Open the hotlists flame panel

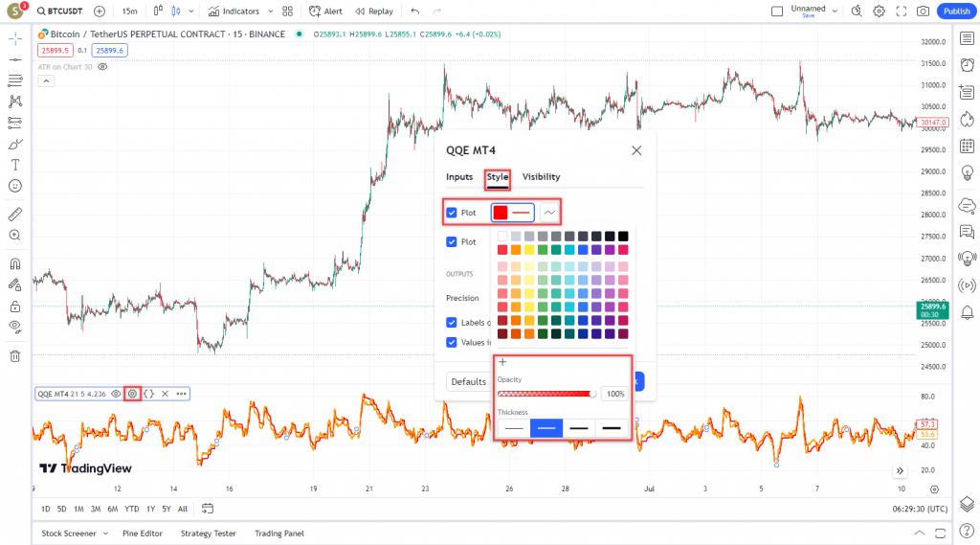pos(967,119)
